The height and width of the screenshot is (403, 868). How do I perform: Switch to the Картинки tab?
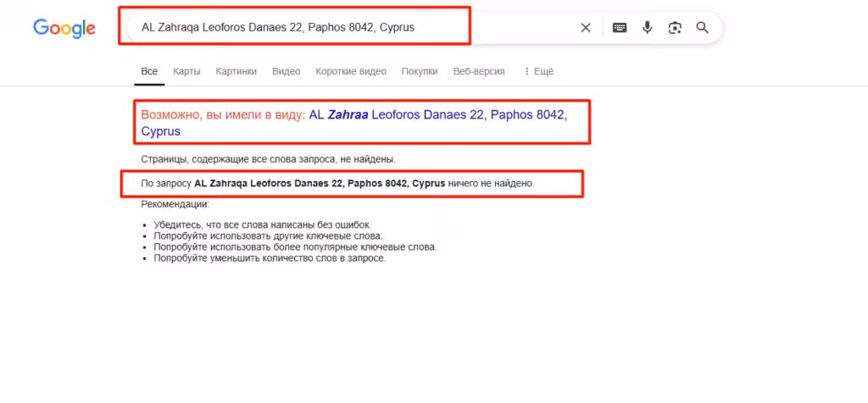pos(236,71)
